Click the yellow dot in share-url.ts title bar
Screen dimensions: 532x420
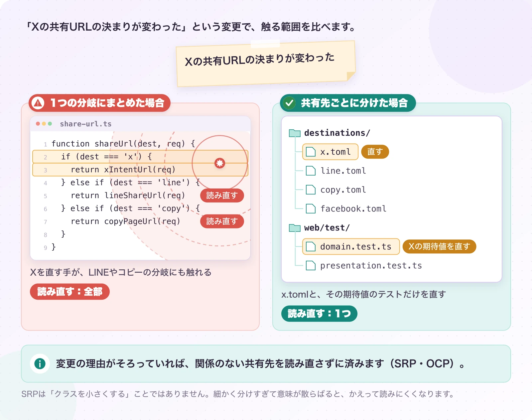point(44,124)
